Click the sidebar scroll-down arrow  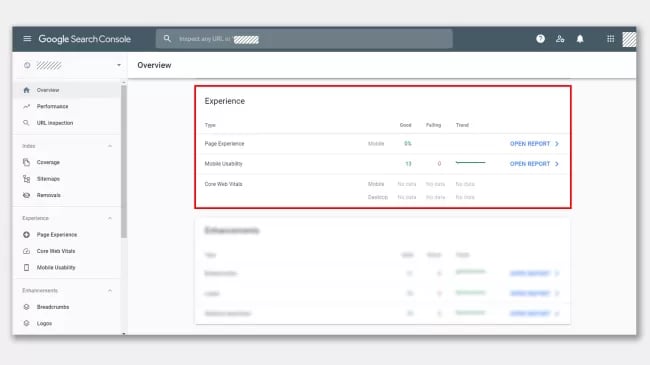124,333
